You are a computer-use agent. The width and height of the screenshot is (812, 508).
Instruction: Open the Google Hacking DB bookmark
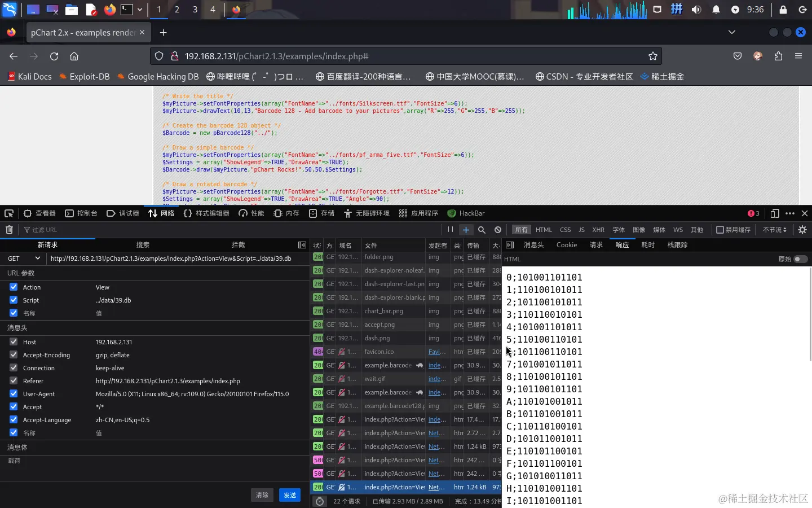158,77
